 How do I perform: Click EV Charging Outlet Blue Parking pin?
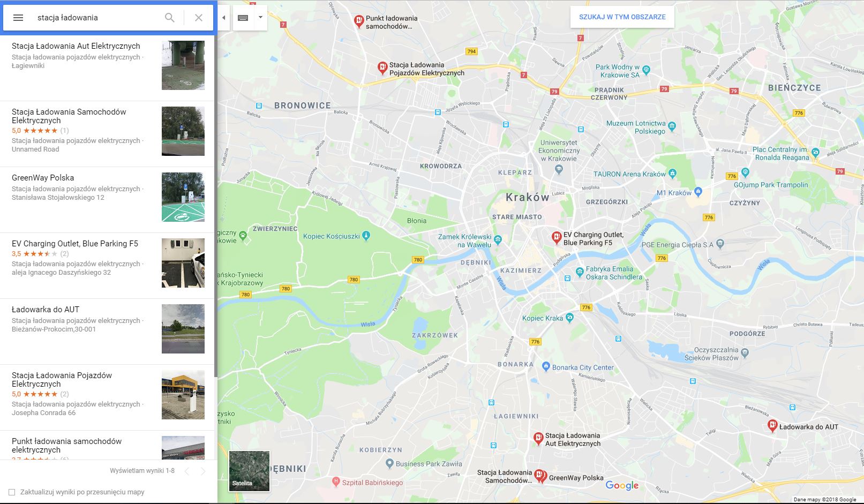pos(557,238)
